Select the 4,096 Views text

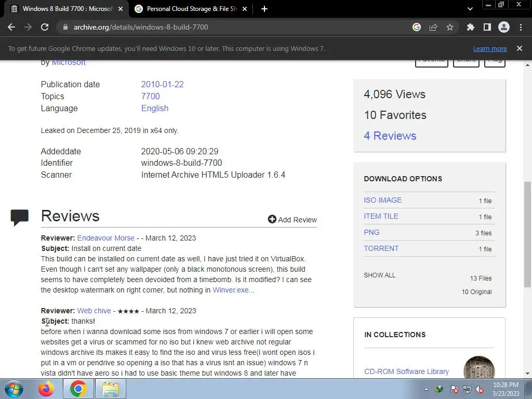pyautogui.click(x=395, y=94)
